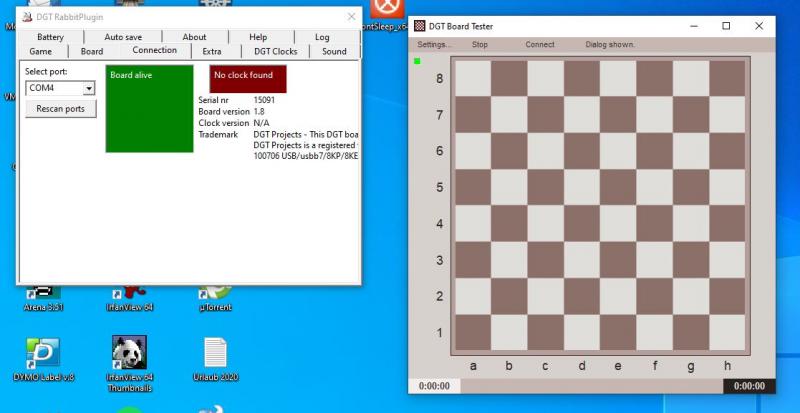Select the Auto save tab
This screenshot has width=800, height=413.
tap(123, 37)
